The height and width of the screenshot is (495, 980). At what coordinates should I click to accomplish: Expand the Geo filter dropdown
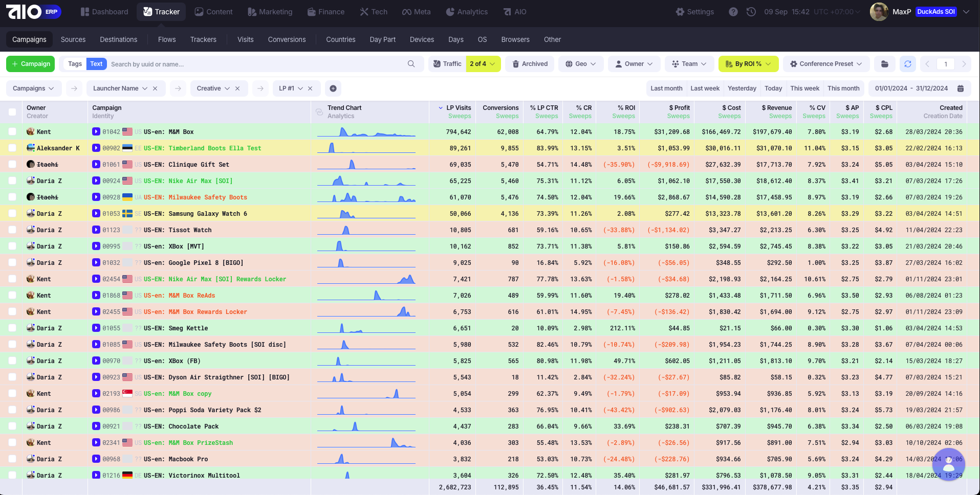pos(581,64)
